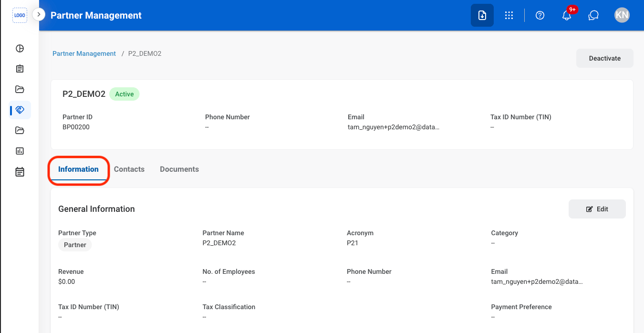Image resolution: width=644 pixels, height=333 pixels.
Task: Open the KN user avatar menu
Action: pos(622,15)
